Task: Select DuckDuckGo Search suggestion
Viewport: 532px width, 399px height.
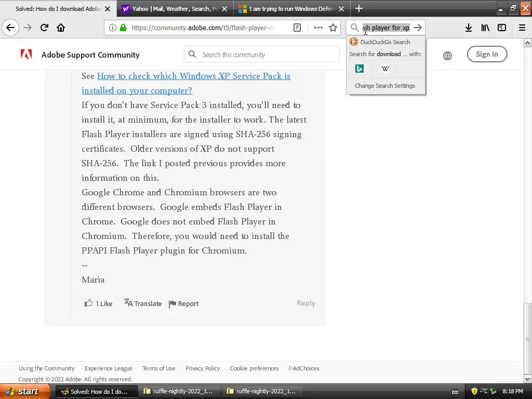Action: (x=385, y=42)
